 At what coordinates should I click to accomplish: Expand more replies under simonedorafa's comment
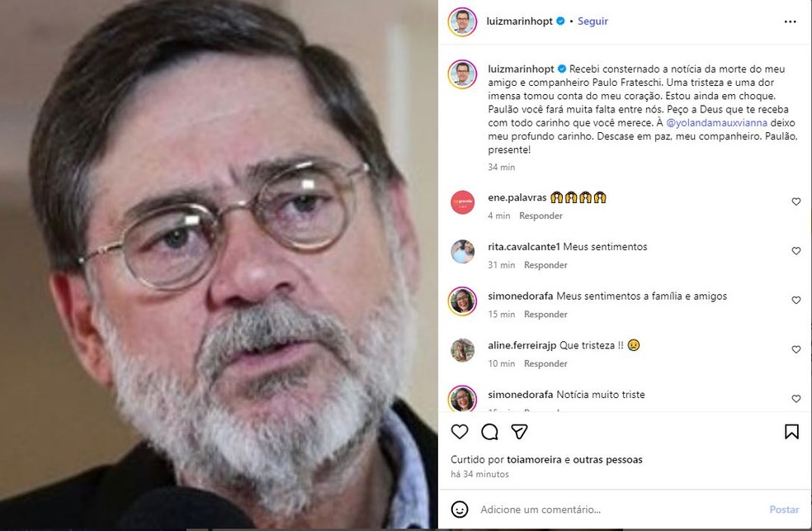[x=545, y=410]
